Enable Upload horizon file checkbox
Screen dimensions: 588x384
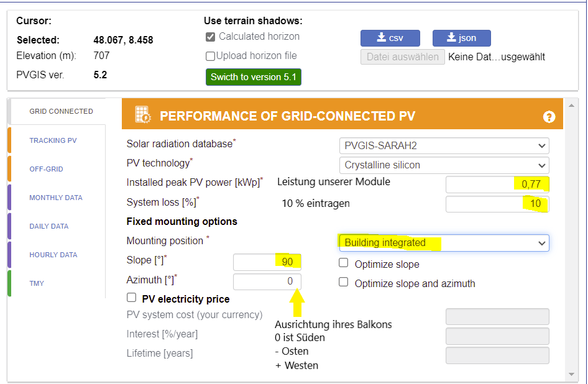click(210, 57)
